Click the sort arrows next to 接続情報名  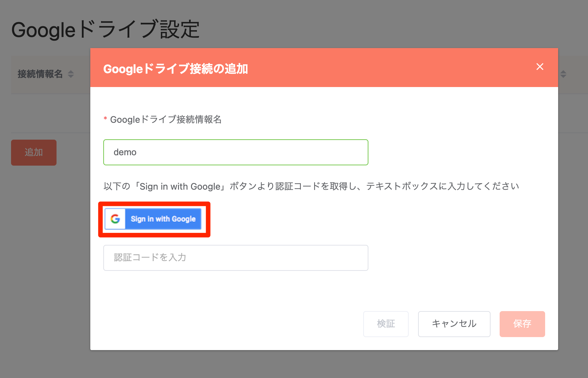point(70,74)
